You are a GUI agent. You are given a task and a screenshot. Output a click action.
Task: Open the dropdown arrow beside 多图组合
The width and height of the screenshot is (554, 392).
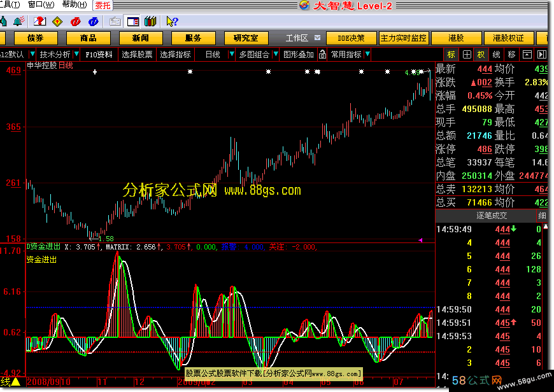276,54
